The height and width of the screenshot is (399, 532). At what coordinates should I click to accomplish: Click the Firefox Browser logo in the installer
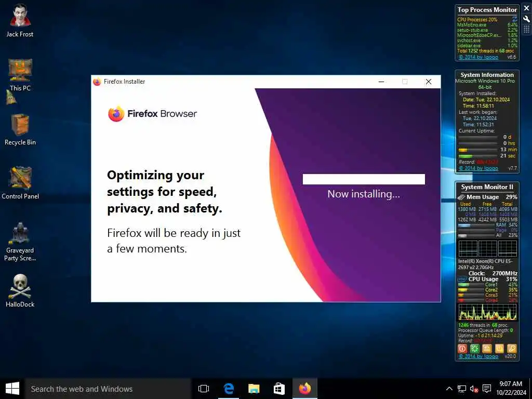[x=152, y=114]
